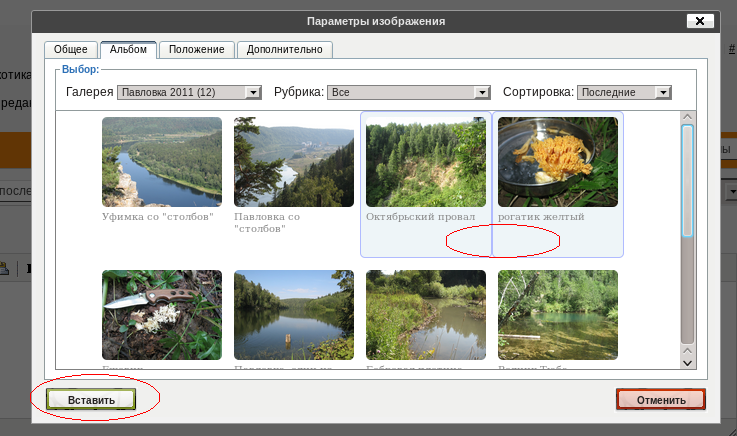Select the Альбом tab

pos(128,49)
